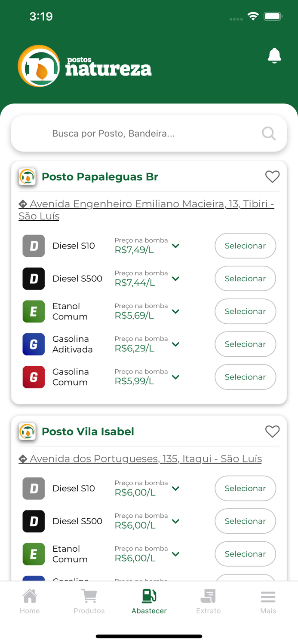The width and height of the screenshot is (298, 644).
Task: Expand the Etanol Comum price dropdown
Action: click(x=175, y=312)
